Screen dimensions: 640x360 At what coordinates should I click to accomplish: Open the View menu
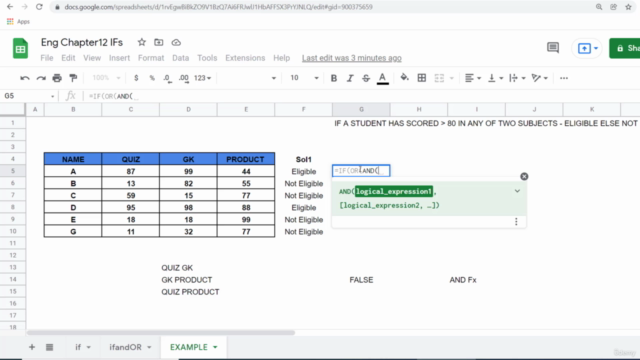(x=92, y=58)
